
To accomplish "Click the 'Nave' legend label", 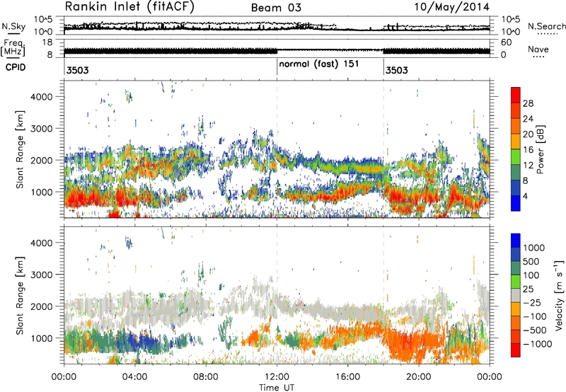I will (538, 49).
